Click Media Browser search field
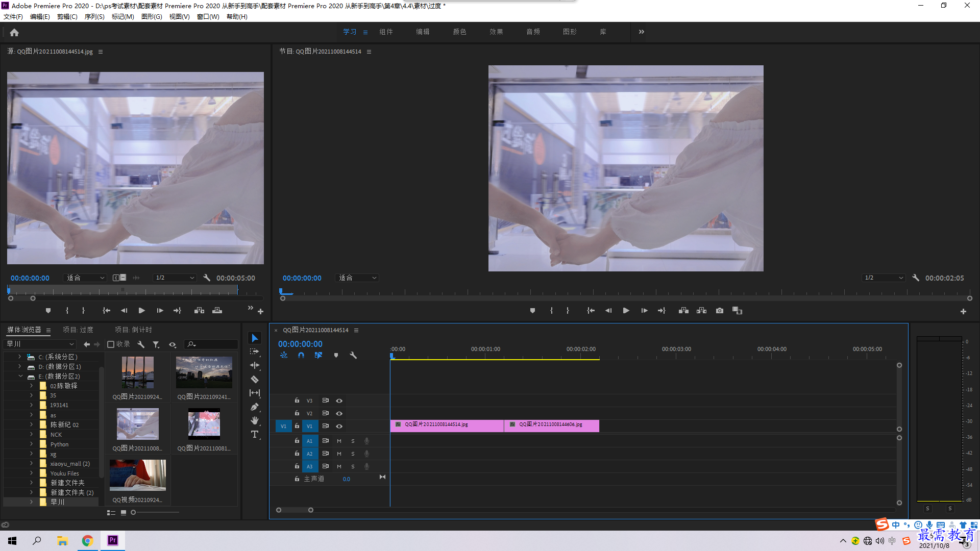980x551 pixels. 211,344
